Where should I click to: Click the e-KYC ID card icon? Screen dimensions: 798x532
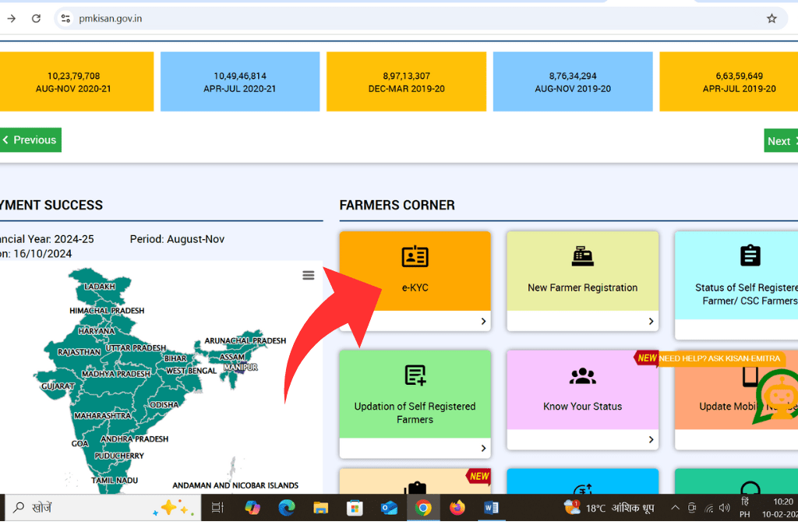(x=415, y=256)
